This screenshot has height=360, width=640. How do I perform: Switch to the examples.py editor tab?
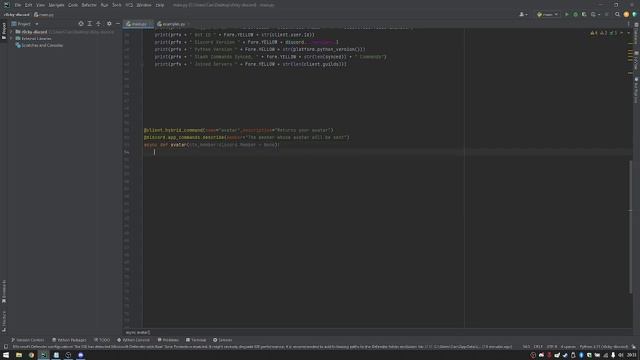click(x=173, y=24)
